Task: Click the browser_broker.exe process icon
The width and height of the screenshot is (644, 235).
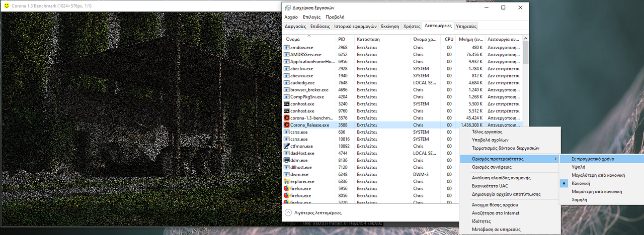Action: click(x=286, y=90)
